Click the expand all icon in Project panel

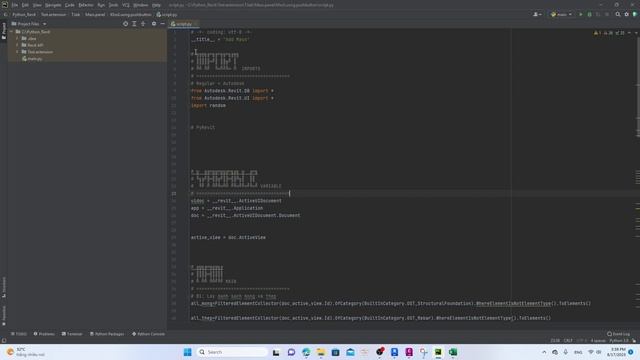(x=134, y=24)
